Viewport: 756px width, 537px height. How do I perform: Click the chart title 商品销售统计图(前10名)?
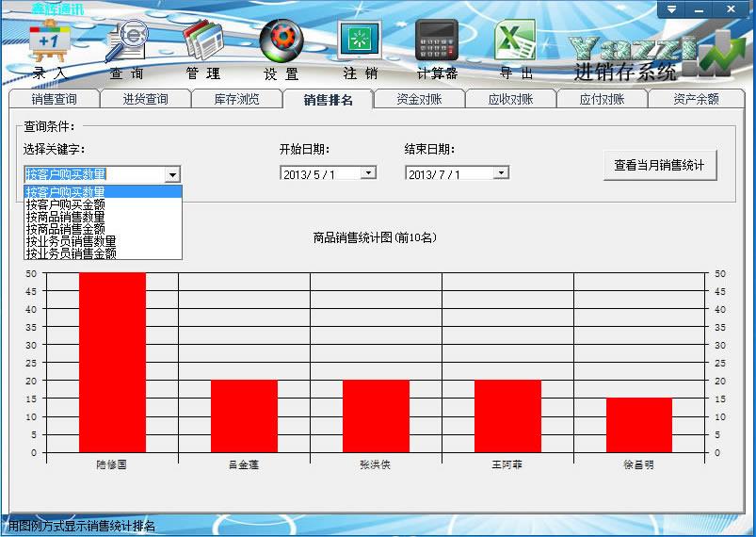pyautogui.click(x=375, y=237)
